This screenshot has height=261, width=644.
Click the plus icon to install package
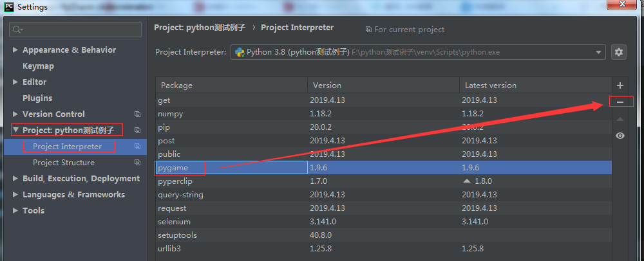point(620,85)
